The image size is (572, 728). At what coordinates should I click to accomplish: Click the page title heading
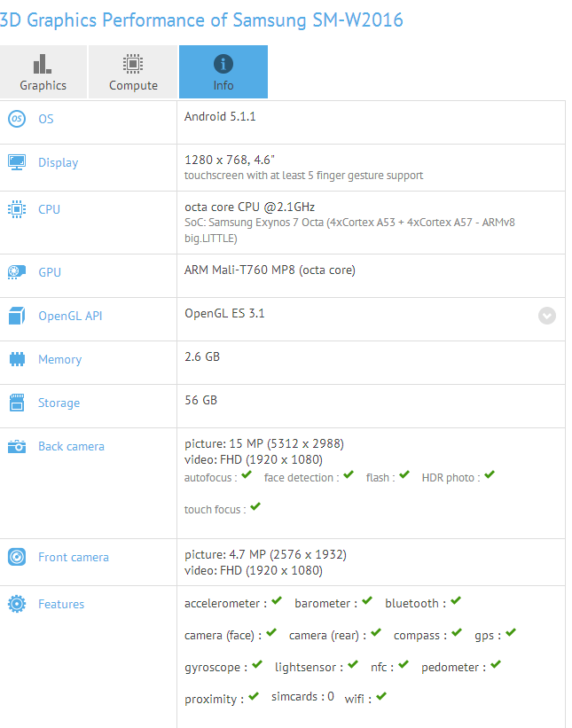coord(201,20)
